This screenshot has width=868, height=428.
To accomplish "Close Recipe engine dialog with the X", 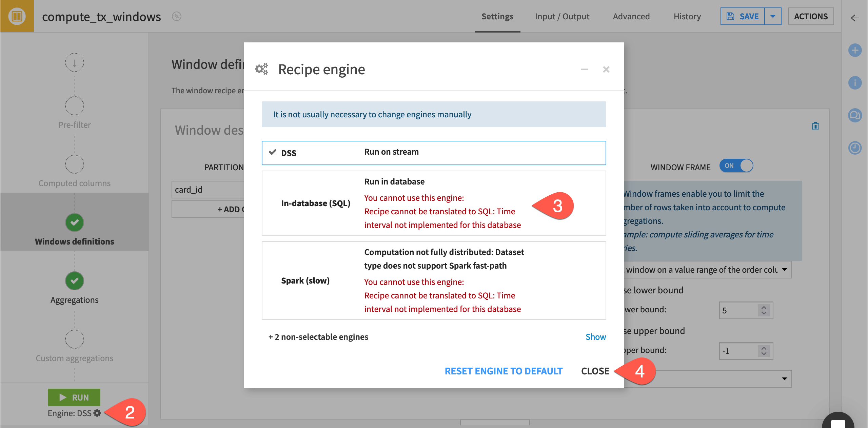I will coord(606,70).
